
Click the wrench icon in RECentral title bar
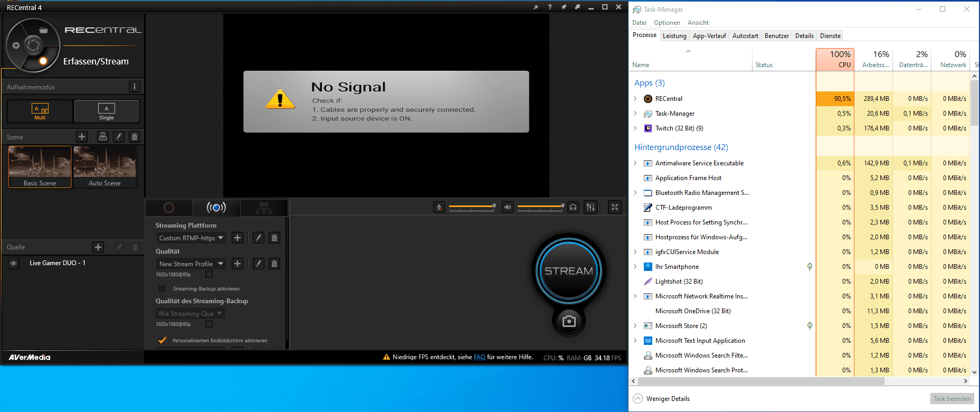536,7
